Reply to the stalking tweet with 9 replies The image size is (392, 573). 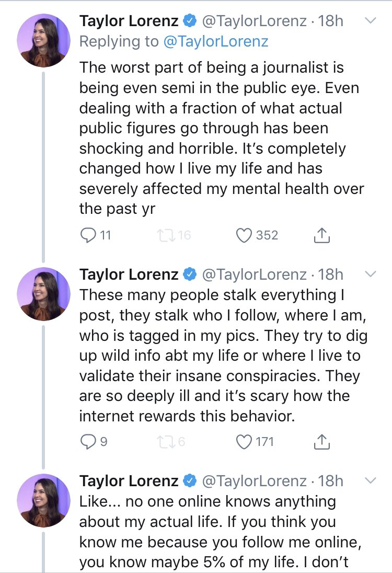[88, 442]
